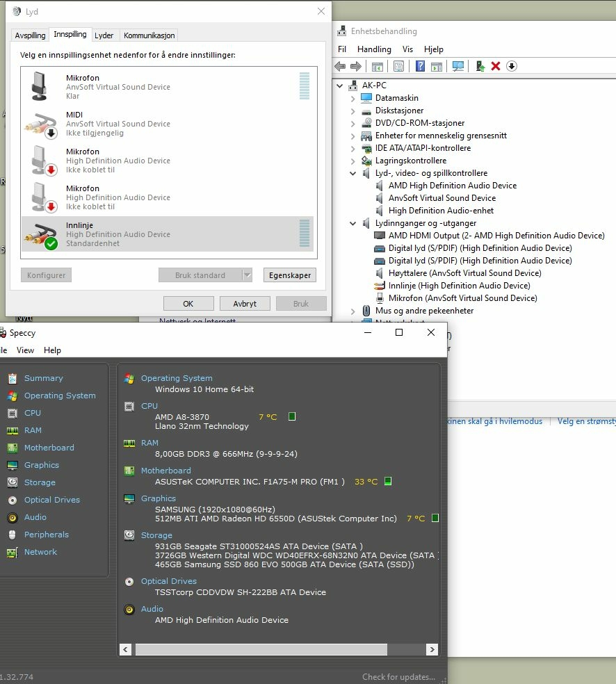Open Optical Drives in Speccy sidebar

coord(52,500)
